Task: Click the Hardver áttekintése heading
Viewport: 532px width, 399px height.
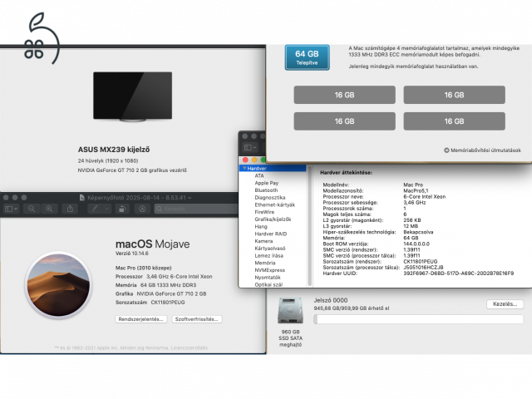Action: tap(346, 173)
